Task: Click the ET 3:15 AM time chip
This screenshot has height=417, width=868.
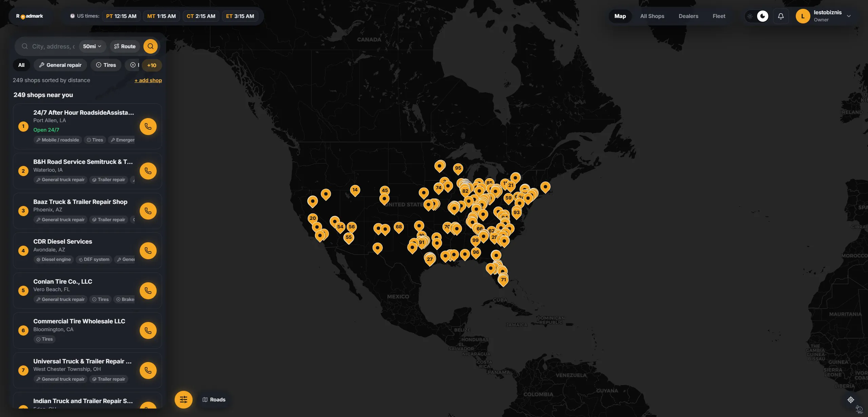Action: [240, 16]
